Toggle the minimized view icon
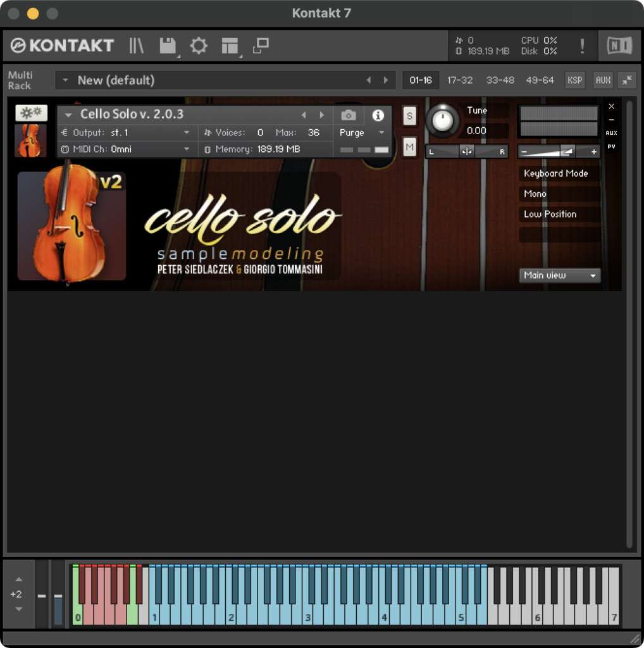Screen dimensions: 644x648 click(261, 46)
